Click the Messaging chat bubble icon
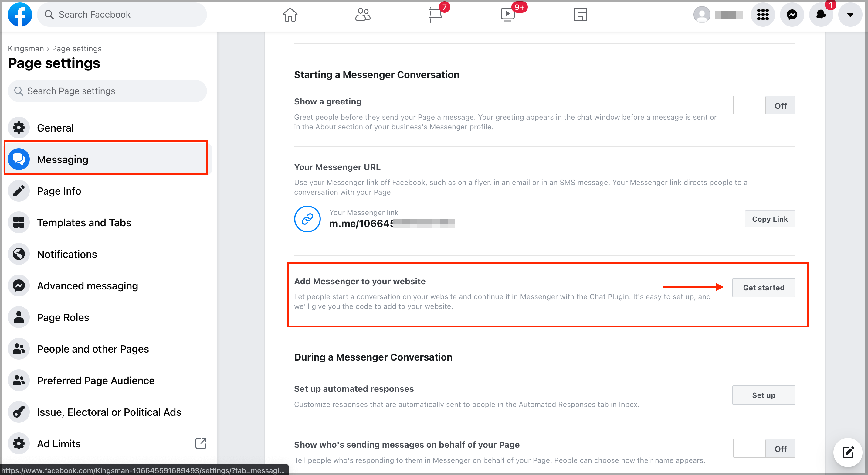 (x=19, y=159)
